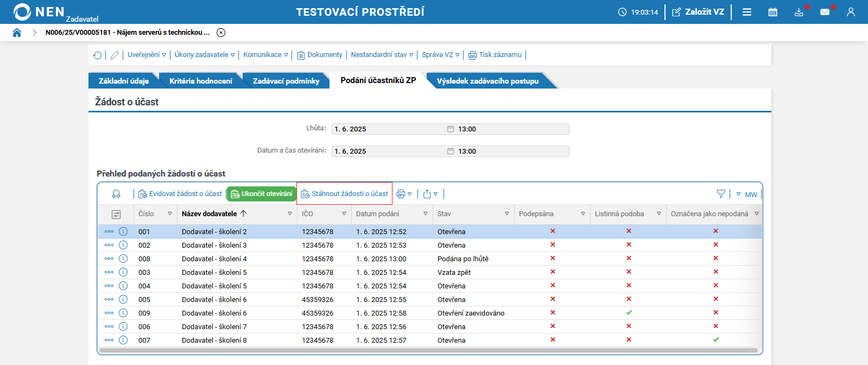Screen dimensions: 868x365
Task: Open the user profile icon
Action: tap(851, 12)
